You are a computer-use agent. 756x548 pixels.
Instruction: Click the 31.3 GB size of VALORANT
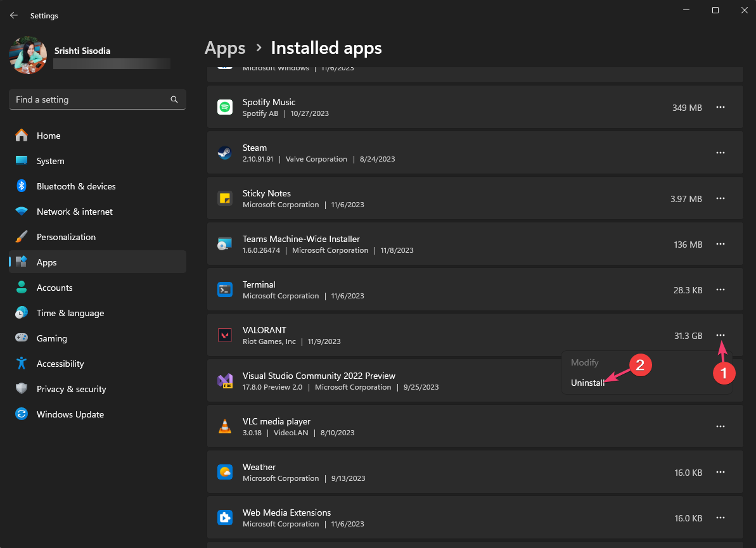[688, 335]
